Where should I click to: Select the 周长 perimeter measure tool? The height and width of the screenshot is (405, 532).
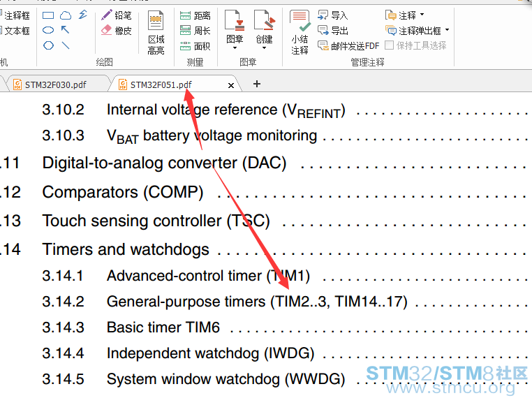pyautogui.click(x=195, y=31)
